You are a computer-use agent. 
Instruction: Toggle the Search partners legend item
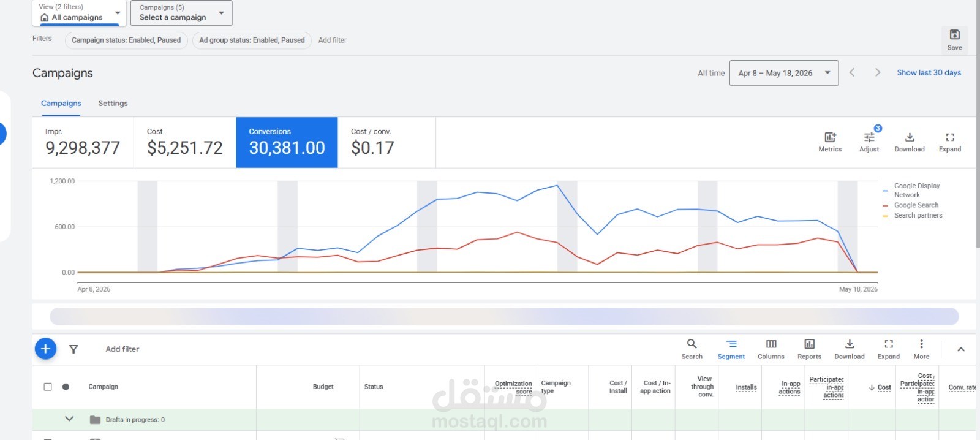pyautogui.click(x=913, y=215)
